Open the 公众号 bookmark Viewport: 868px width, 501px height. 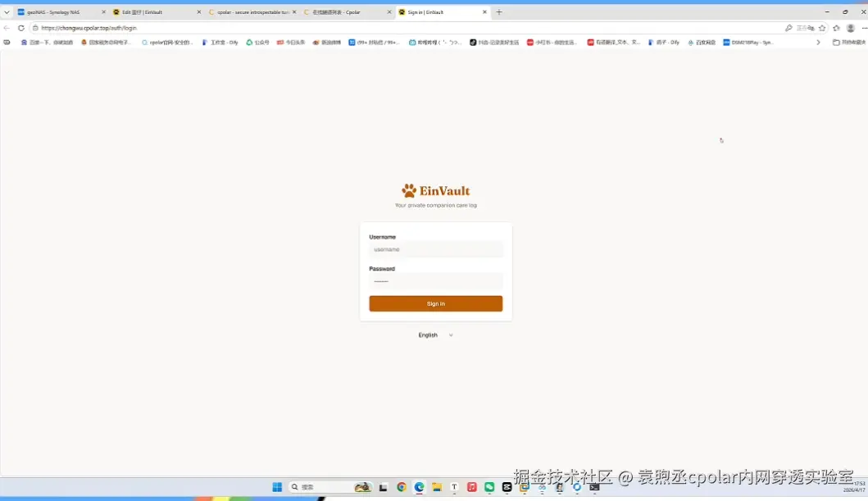258,42
